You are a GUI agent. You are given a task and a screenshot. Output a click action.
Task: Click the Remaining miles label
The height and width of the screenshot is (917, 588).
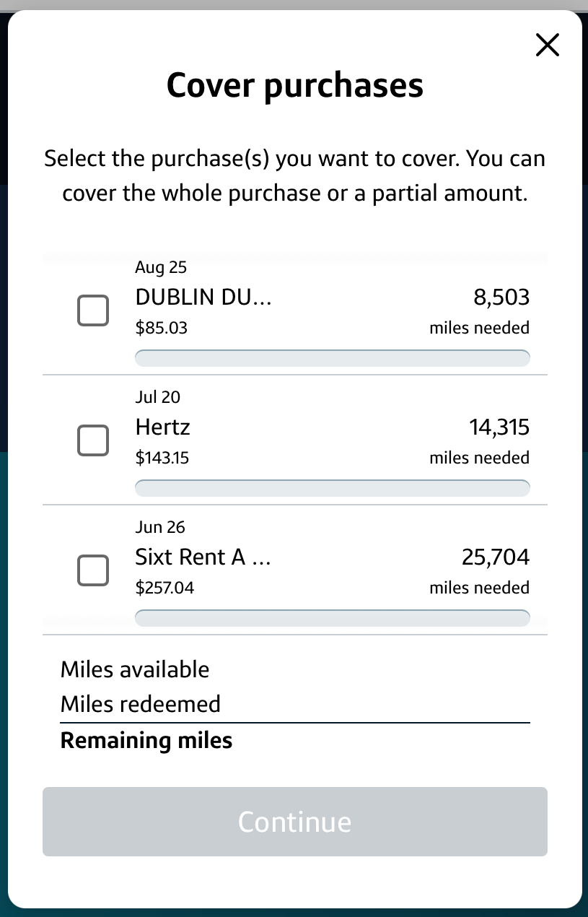pos(146,741)
